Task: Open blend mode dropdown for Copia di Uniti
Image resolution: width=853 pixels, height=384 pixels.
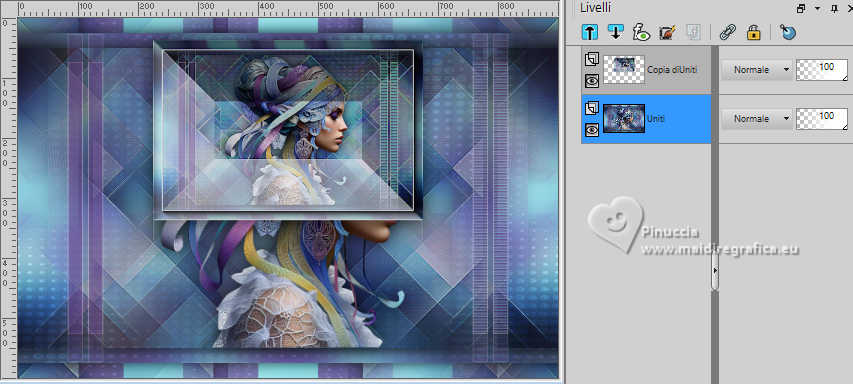Action: coord(756,70)
